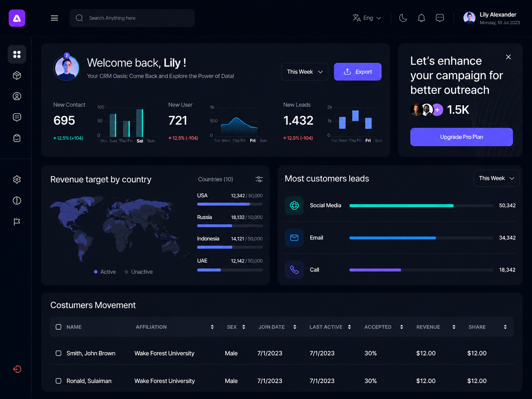
Task: Click the Ronald, Sulaiman name
Action: [89, 381]
